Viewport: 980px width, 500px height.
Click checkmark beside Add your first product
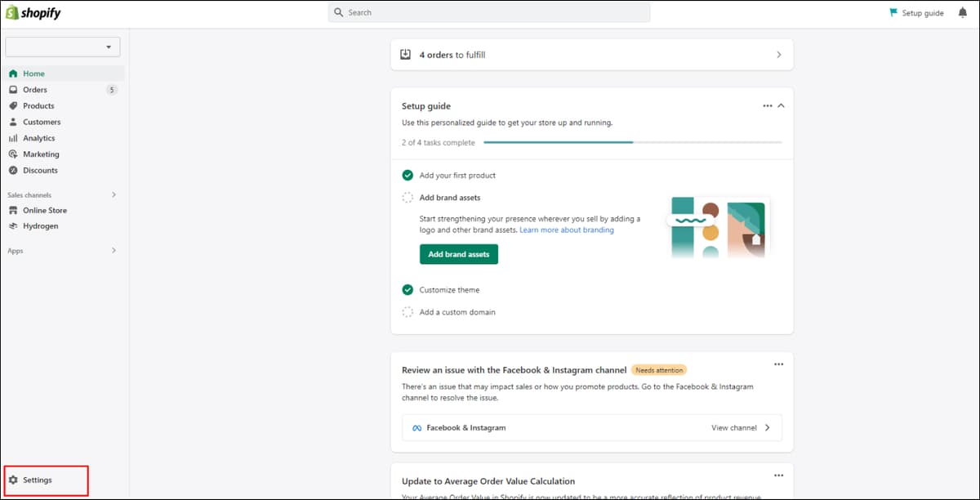coord(408,176)
